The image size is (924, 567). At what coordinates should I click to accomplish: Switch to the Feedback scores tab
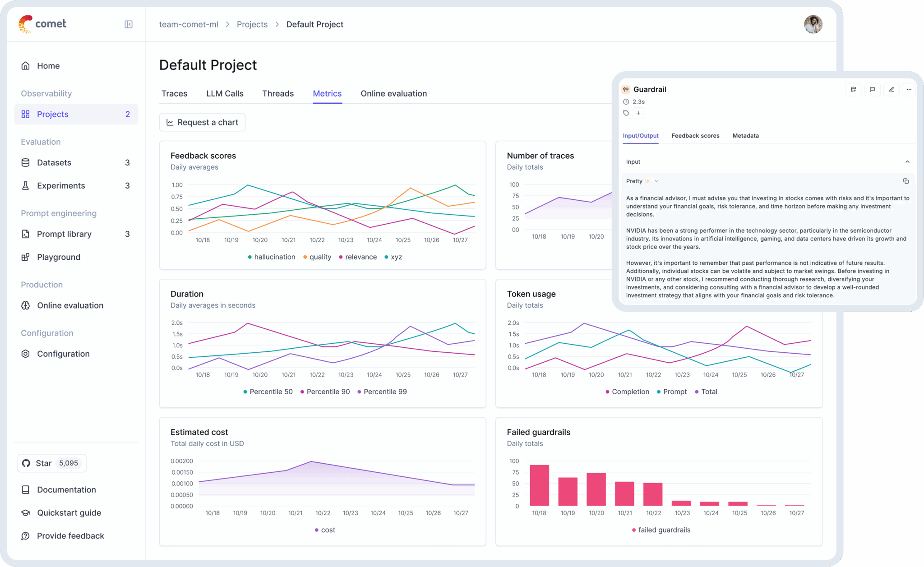[x=695, y=135]
